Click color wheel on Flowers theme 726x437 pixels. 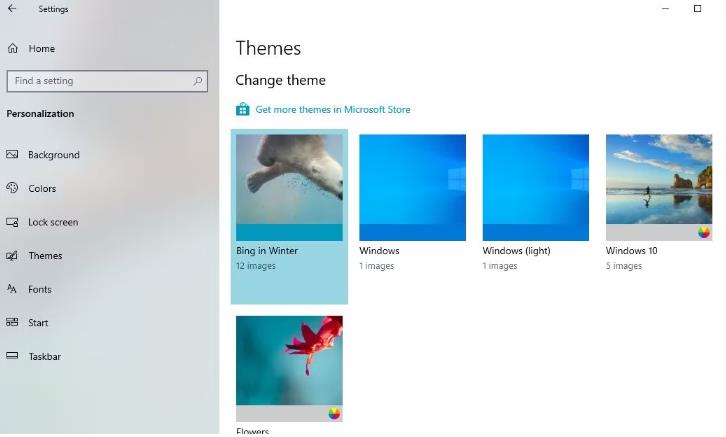pyautogui.click(x=334, y=414)
